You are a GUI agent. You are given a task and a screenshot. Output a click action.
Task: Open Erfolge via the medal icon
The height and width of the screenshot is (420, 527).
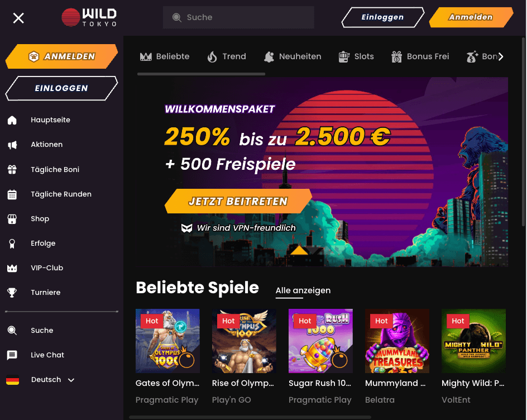[12, 244]
